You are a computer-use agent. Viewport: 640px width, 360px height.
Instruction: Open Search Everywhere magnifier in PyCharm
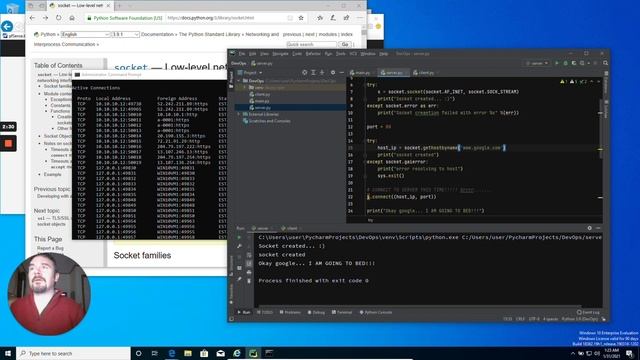(605, 63)
